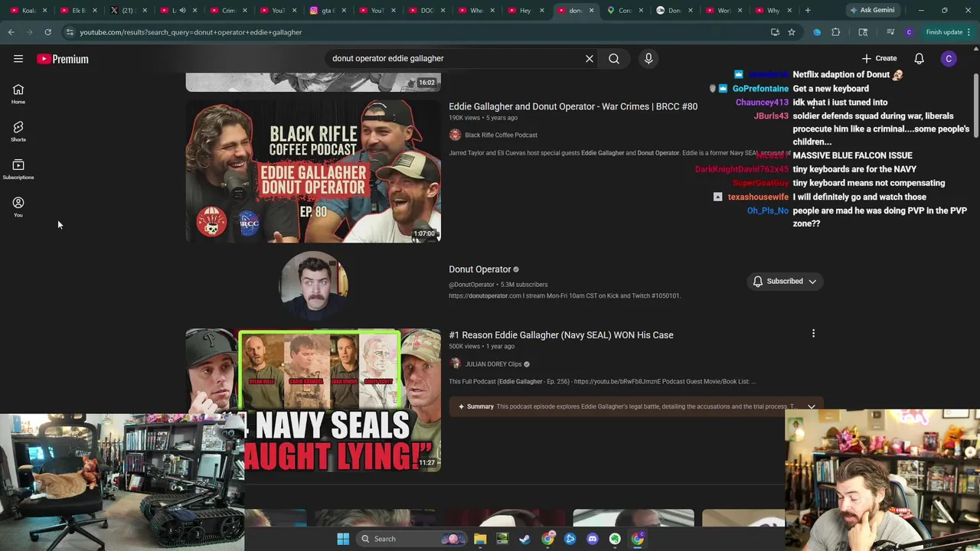Open the account avatar menu

coord(949,58)
